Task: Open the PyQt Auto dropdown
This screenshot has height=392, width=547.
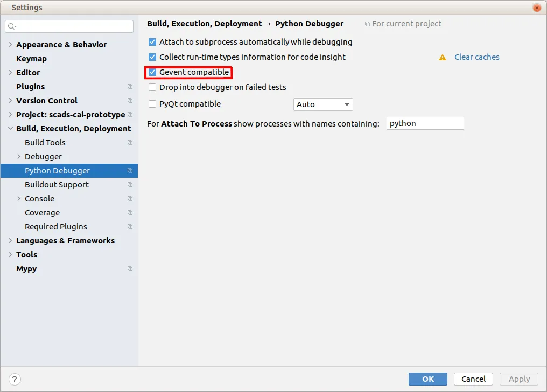Action: (323, 104)
